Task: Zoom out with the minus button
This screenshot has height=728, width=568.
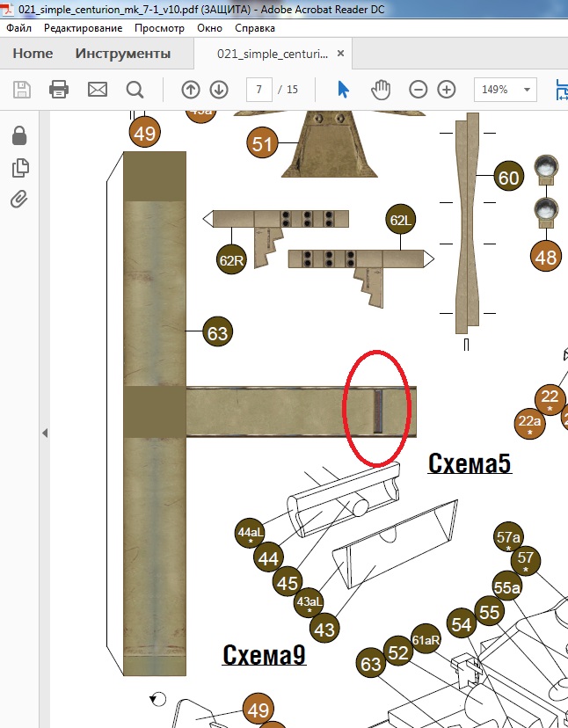Action: click(x=418, y=89)
